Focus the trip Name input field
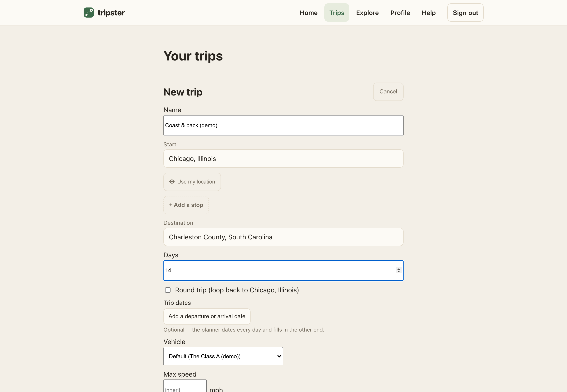 283,126
